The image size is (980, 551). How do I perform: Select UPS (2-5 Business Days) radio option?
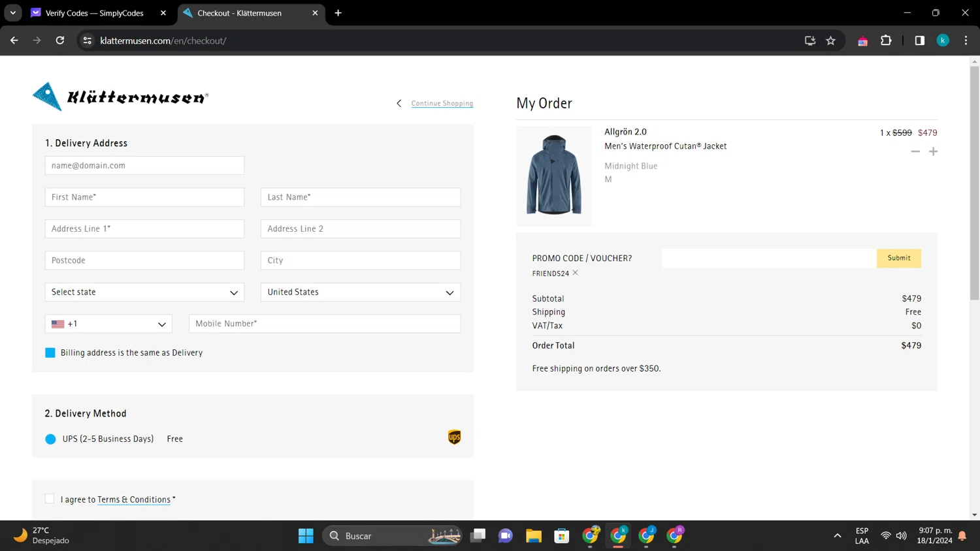click(50, 439)
